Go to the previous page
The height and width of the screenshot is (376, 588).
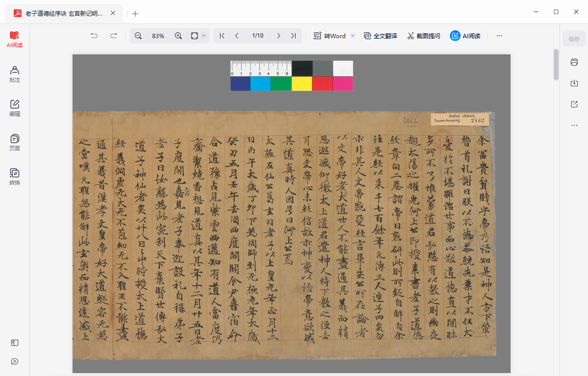[237, 36]
